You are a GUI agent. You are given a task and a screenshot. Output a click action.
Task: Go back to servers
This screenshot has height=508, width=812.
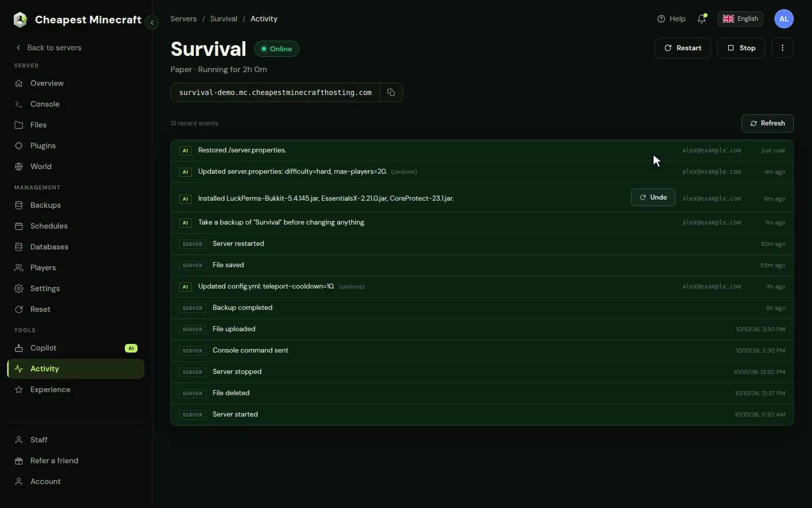[x=48, y=48]
